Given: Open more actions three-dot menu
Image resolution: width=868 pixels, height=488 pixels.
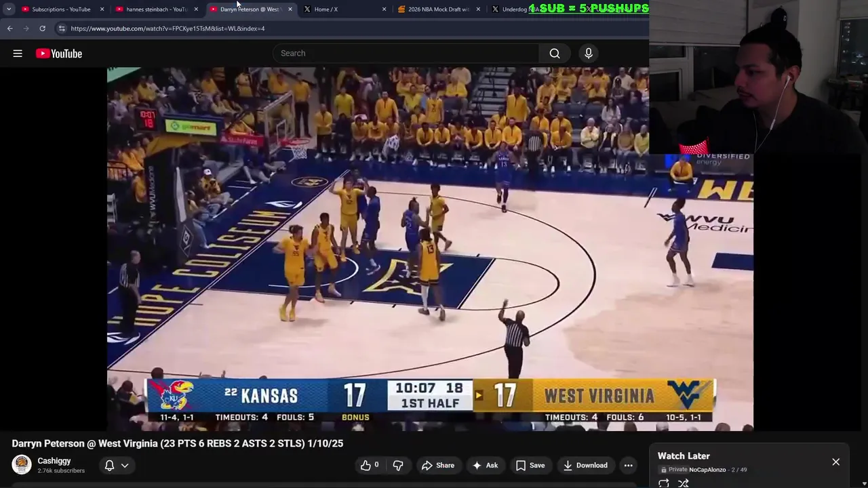Looking at the screenshot, I should coord(629,465).
